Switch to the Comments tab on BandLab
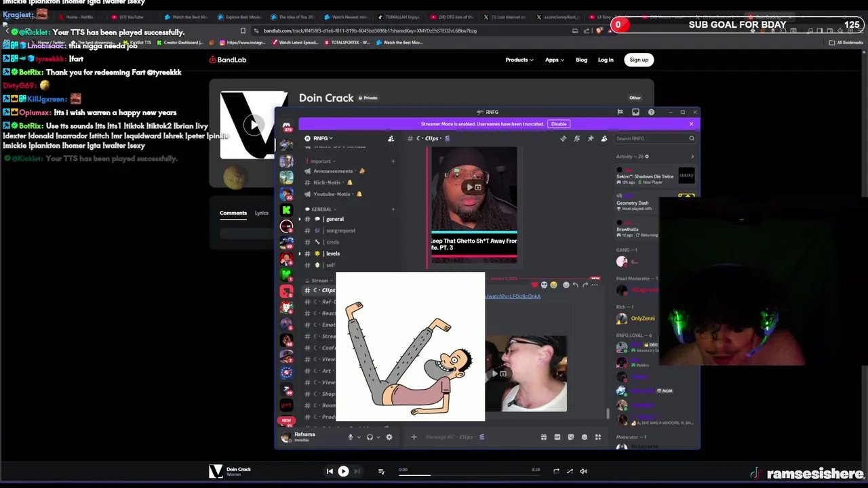The height and width of the screenshot is (488, 868). (x=233, y=213)
